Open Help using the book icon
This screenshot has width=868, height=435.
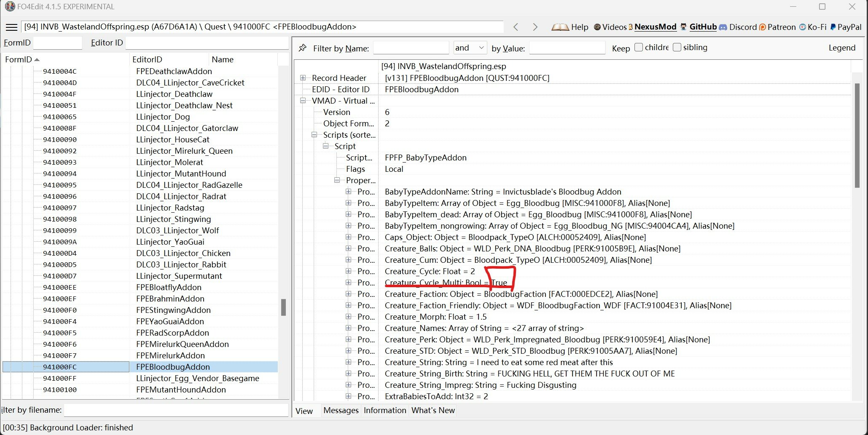click(561, 27)
